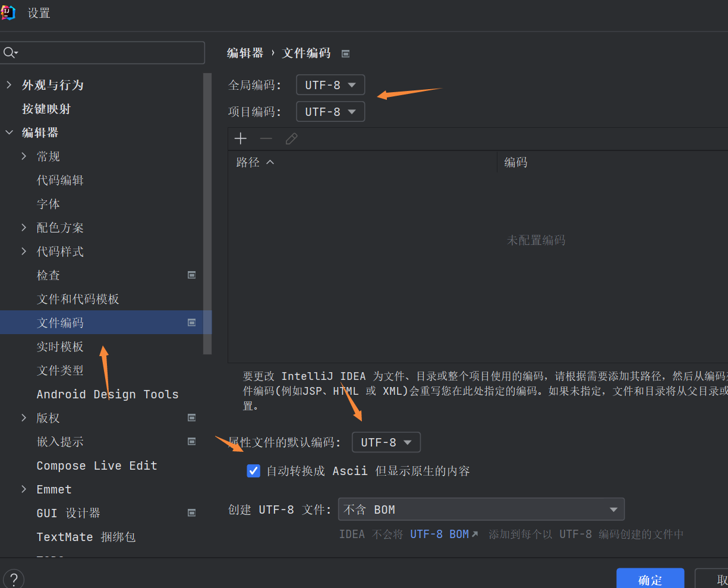
Task: Click the 确定 button
Action: coord(650,580)
